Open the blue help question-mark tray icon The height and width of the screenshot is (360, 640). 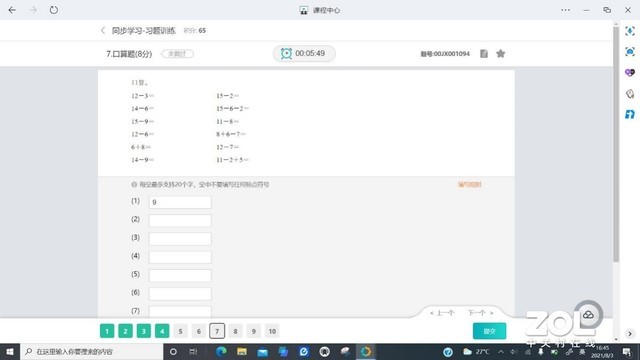click(448, 352)
